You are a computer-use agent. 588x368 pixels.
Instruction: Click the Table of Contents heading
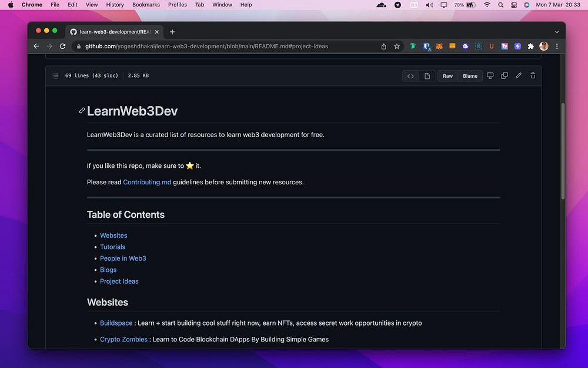click(126, 214)
